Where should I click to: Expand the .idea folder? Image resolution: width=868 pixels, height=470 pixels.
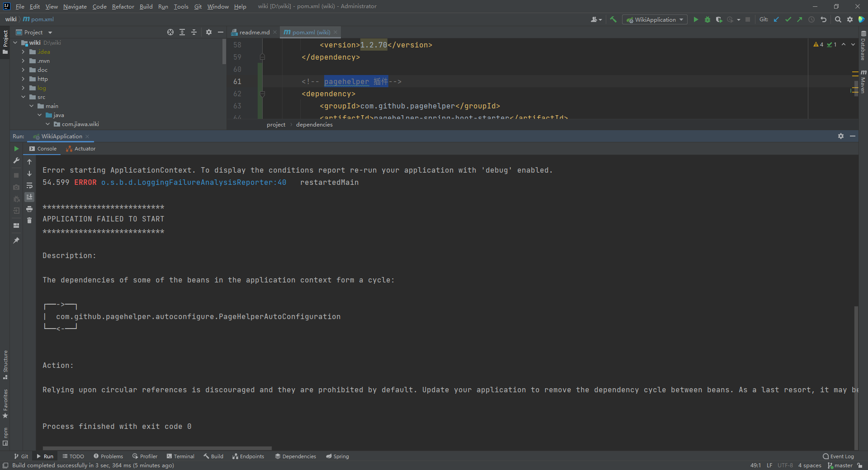click(23, 52)
